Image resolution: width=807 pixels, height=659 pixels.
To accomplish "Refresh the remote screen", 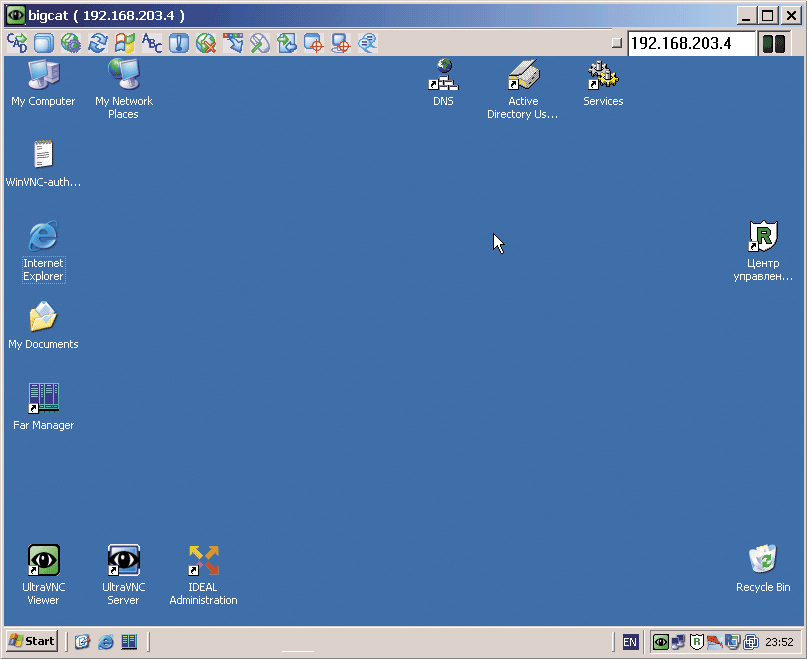I will point(98,43).
